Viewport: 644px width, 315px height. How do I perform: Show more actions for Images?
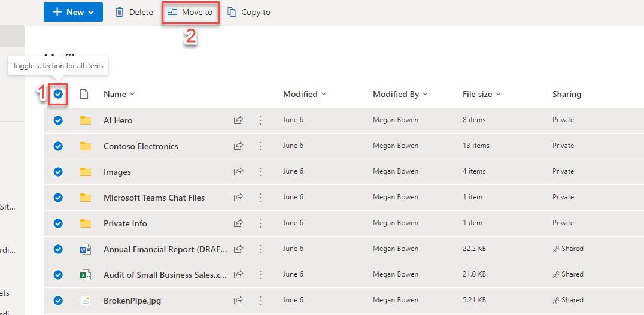point(260,172)
